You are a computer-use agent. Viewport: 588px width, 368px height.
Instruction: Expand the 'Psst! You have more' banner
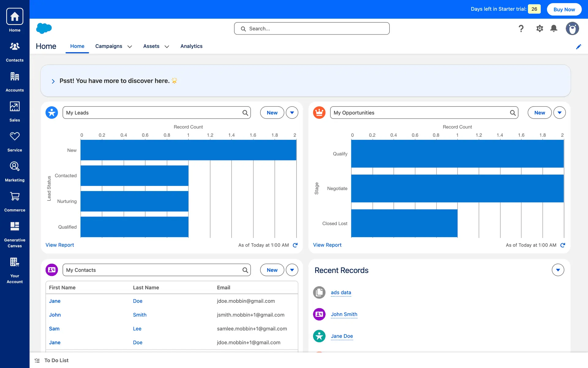click(53, 81)
